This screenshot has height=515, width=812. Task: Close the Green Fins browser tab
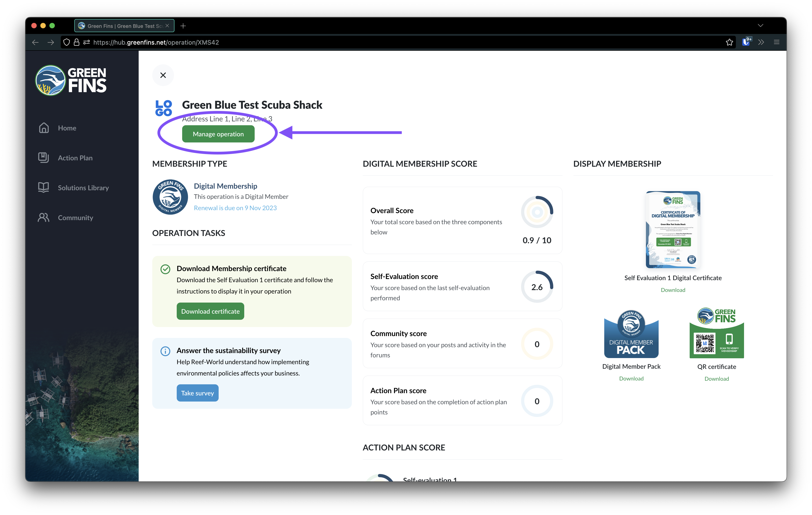point(167,26)
